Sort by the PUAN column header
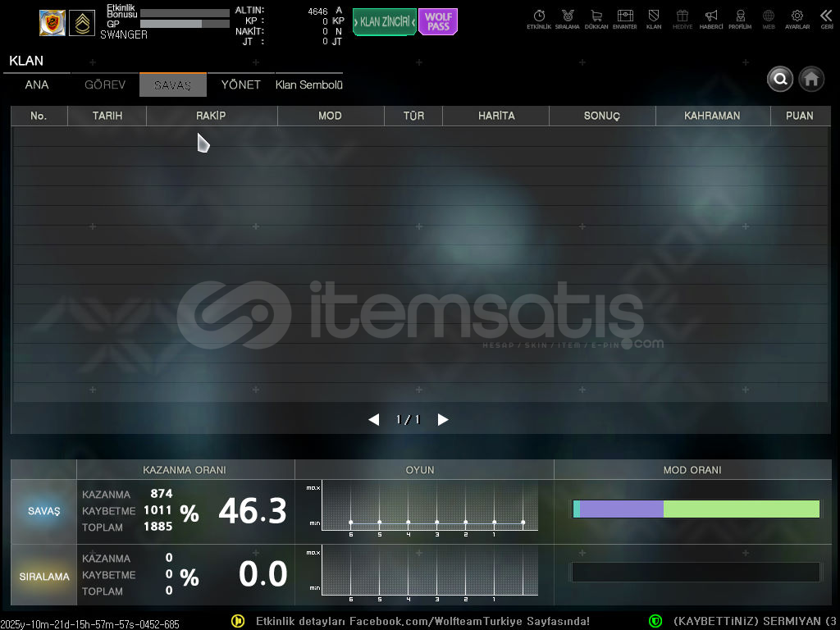The height and width of the screenshot is (630, 840). pos(799,116)
